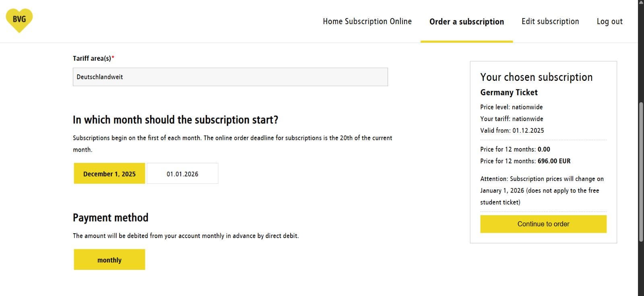Click the Your chosen subscription heading
Screen dimensions: 644x296
pyautogui.click(x=536, y=77)
